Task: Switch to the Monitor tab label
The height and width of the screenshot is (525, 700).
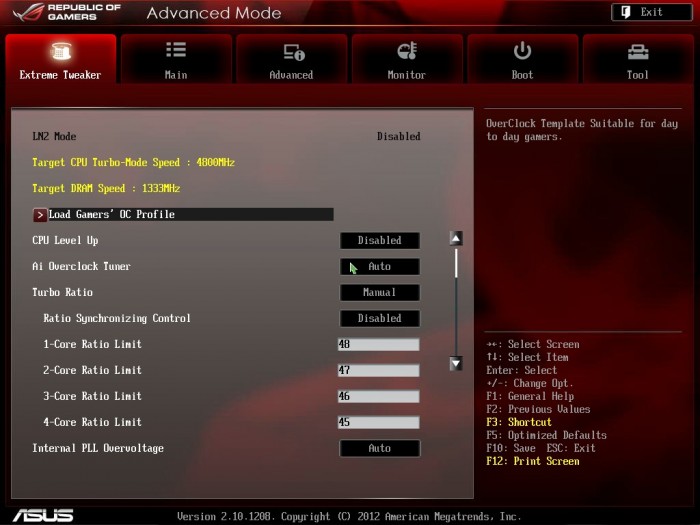Action: point(407,75)
